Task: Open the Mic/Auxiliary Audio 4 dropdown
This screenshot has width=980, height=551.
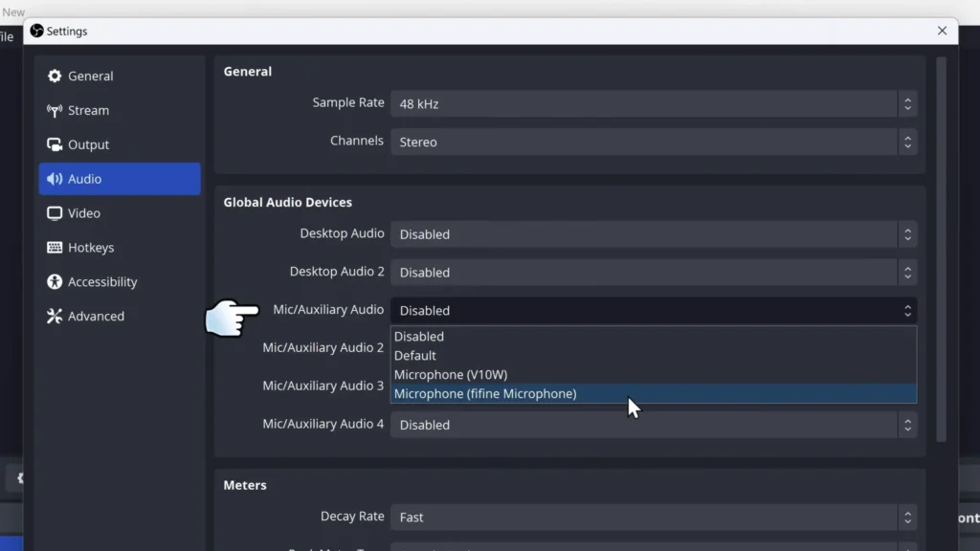Action: pos(654,425)
